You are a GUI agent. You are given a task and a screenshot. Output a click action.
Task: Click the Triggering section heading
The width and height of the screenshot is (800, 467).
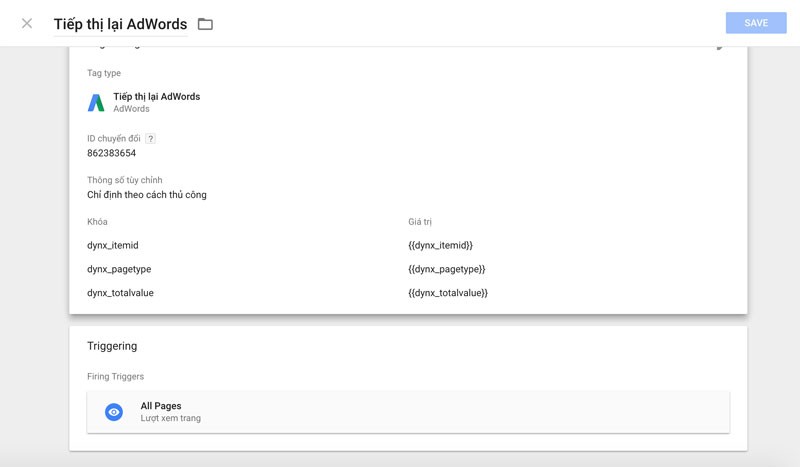(x=112, y=346)
